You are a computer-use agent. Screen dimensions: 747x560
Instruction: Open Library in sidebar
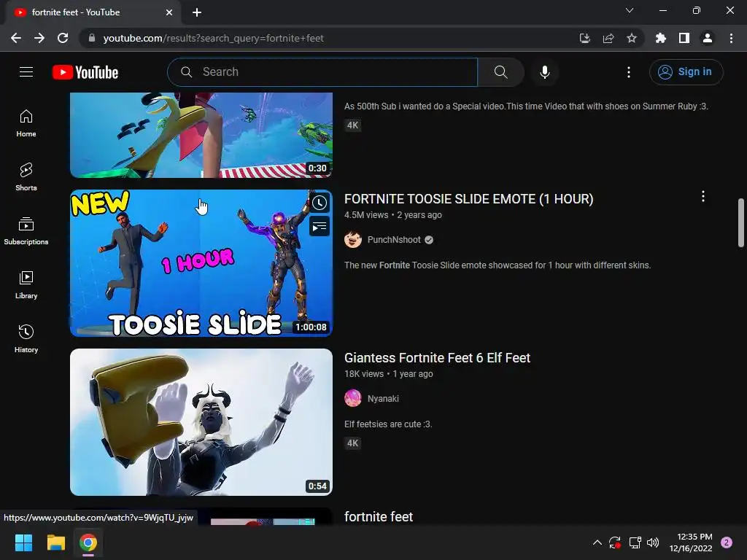coord(26,285)
